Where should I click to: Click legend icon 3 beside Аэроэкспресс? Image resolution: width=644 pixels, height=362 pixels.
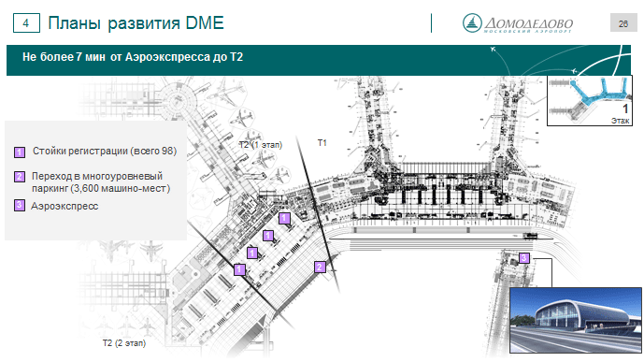(20, 205)
